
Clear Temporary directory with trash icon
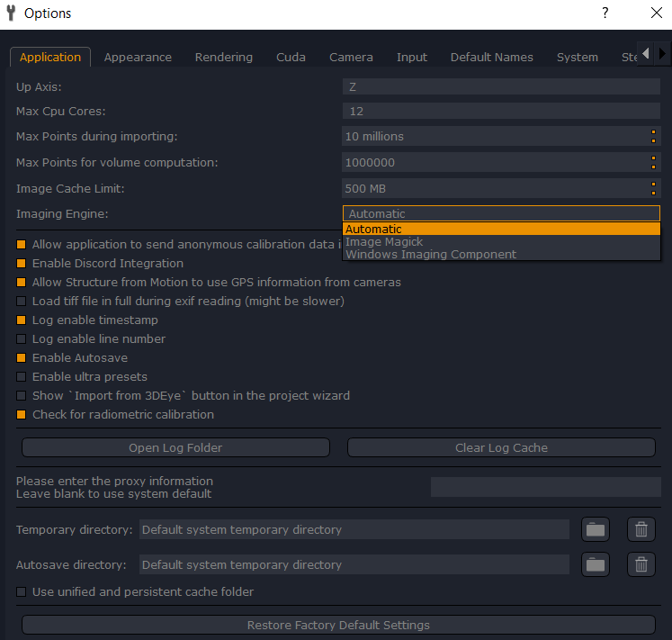click(x=641, y=530)
